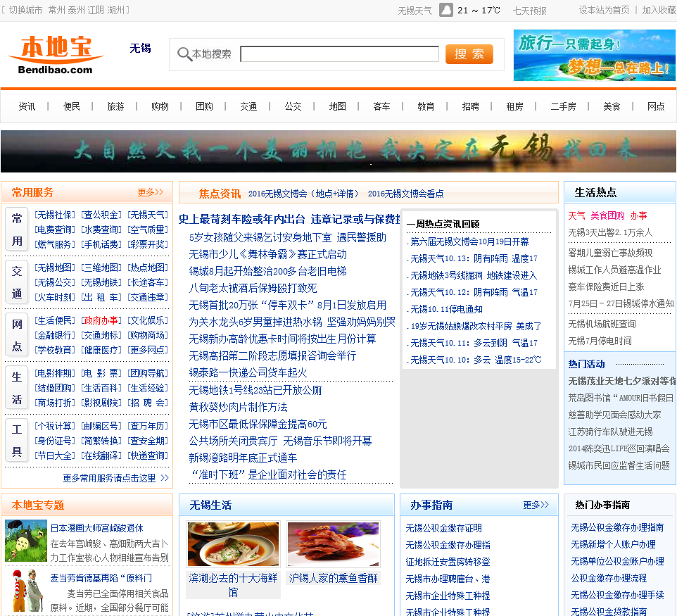Open article 新锡澄路明年底正式通车
This screenshot has height=616, width=677.
tap(243, 458)
